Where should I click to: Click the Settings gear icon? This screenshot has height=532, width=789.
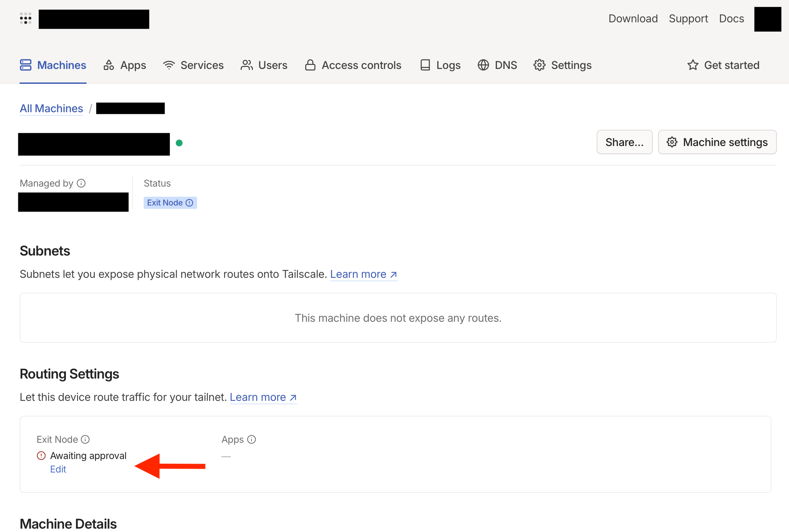(540, 65)
